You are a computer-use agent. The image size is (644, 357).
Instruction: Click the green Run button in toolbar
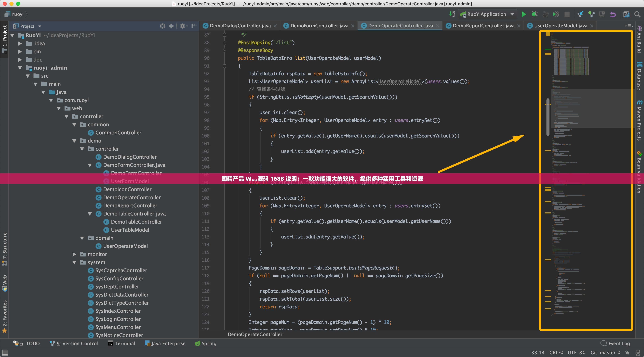(x=524, y=14)
